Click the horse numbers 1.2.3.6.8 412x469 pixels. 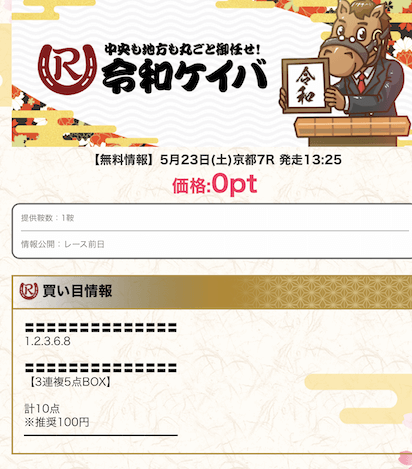click(x=48, y=341)
